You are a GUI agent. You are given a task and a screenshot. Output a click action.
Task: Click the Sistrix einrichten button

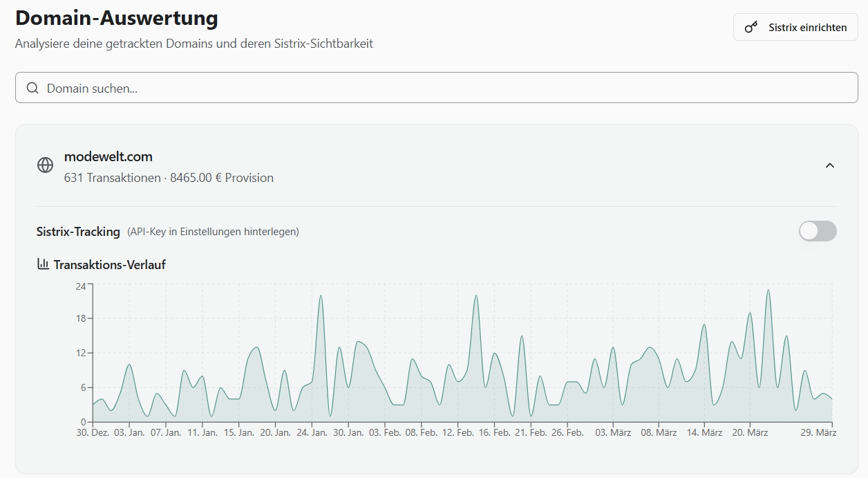[x=795, y=27]
